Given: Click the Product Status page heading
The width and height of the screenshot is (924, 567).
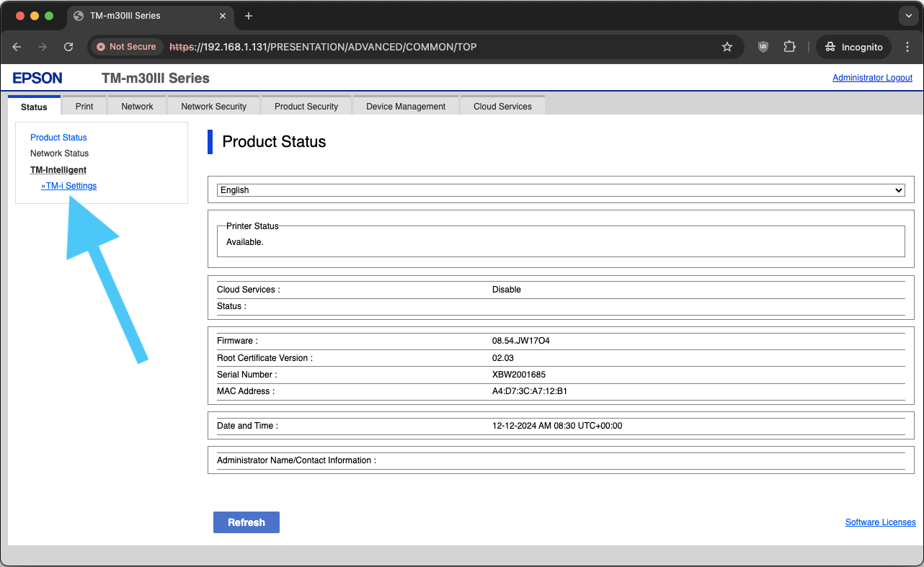Looking at the screenshot, I should (x=274, y=142).
